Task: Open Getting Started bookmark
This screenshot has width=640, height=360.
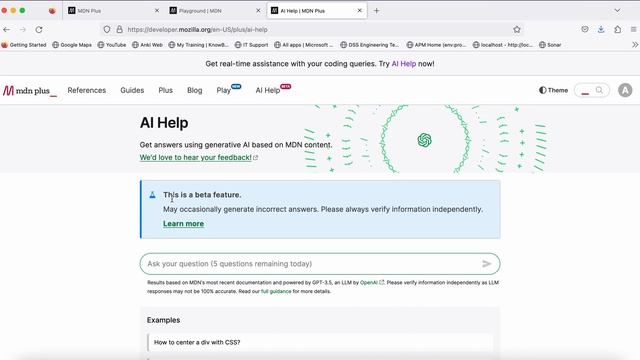Action: point(24,45)
